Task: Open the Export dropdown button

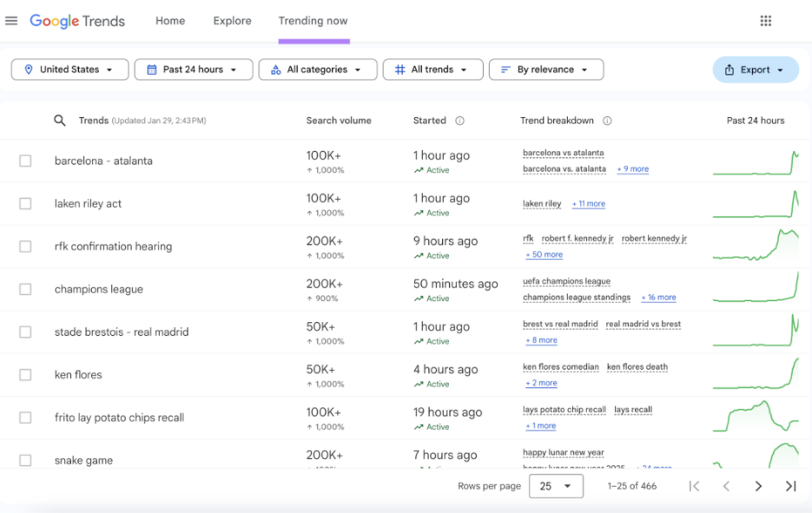Action: (x=756, y=70)
